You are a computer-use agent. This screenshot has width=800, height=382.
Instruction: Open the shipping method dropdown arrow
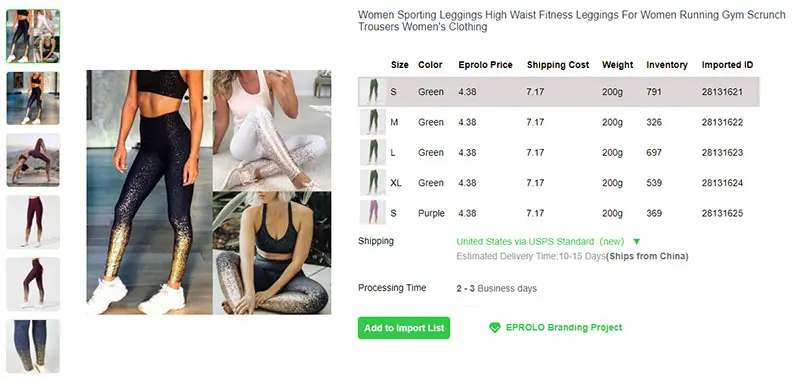click(636, 242)
